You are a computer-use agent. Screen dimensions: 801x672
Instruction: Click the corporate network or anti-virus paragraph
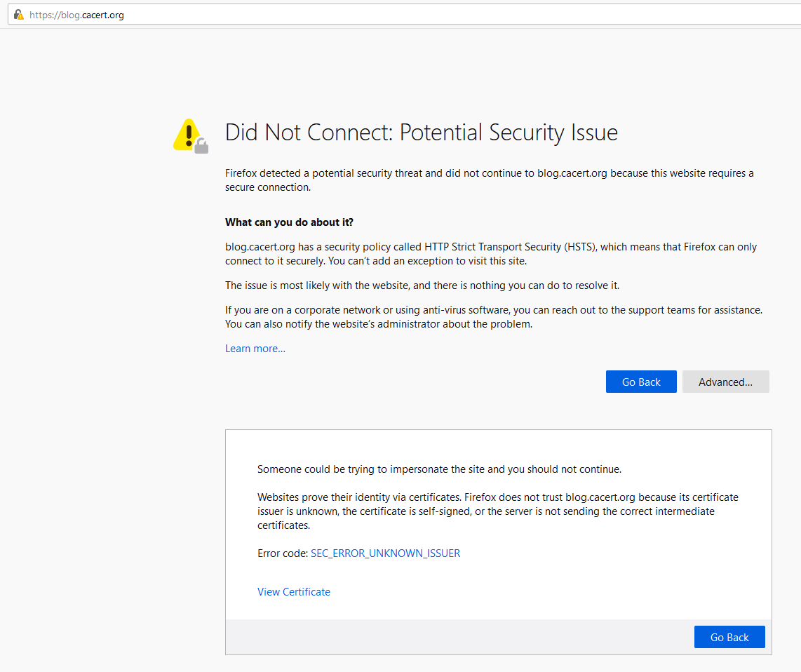(493, 317)
